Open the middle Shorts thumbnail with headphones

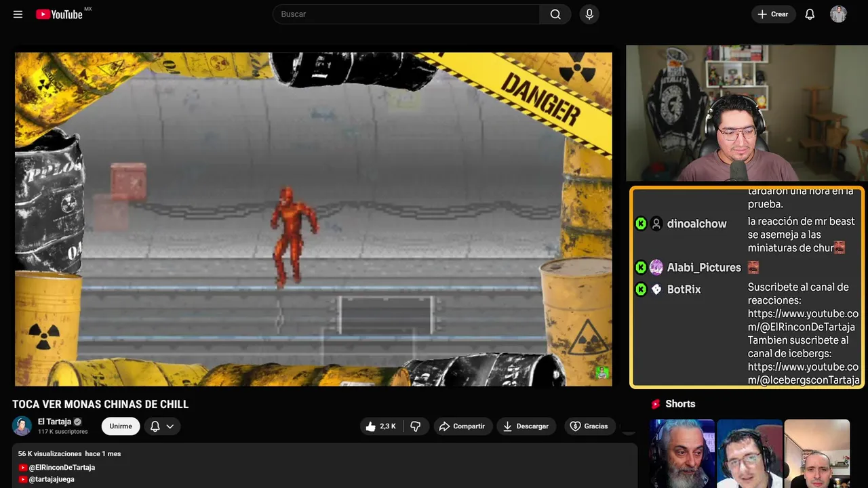[749, 453]
